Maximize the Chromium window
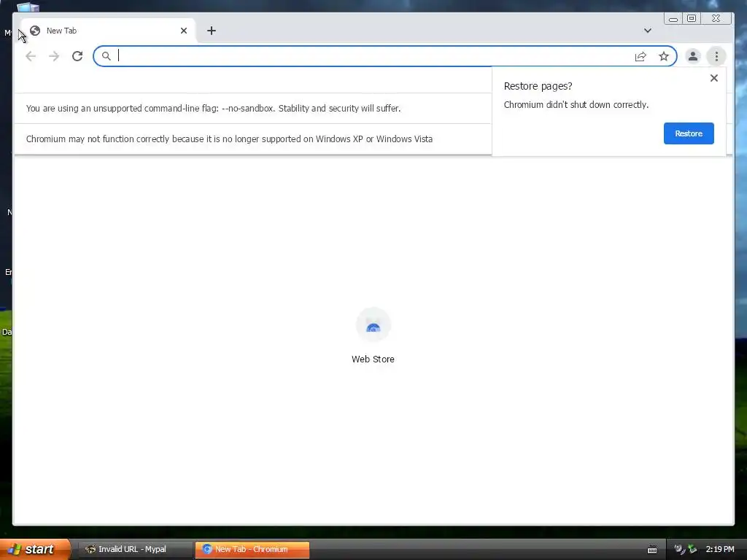This screenshot has height=560, width=747. 692,18
